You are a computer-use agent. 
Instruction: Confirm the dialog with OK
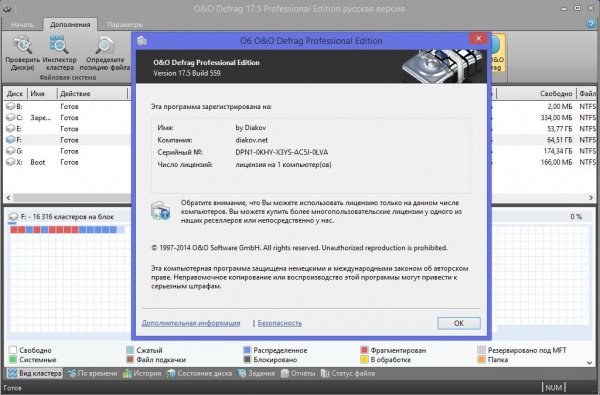pos(459,323)
